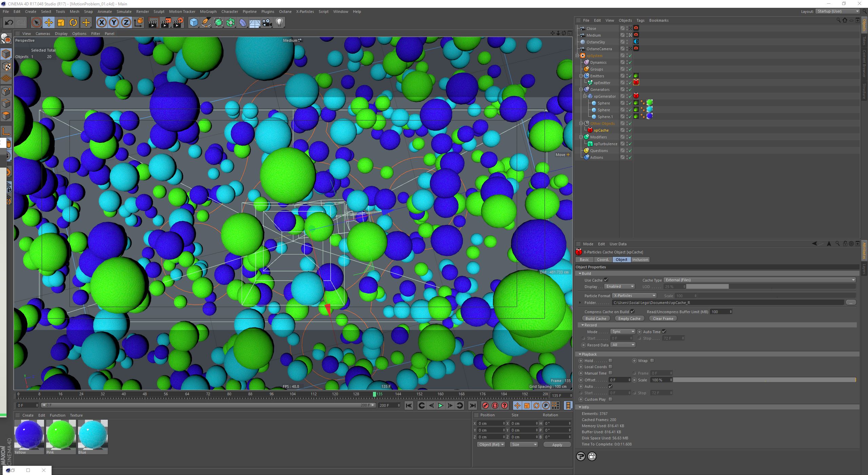Image resolution: width=868 pixels, height=475 pixels.
Task: Open the MoGraph menu
Action: (x=208, y=12)
